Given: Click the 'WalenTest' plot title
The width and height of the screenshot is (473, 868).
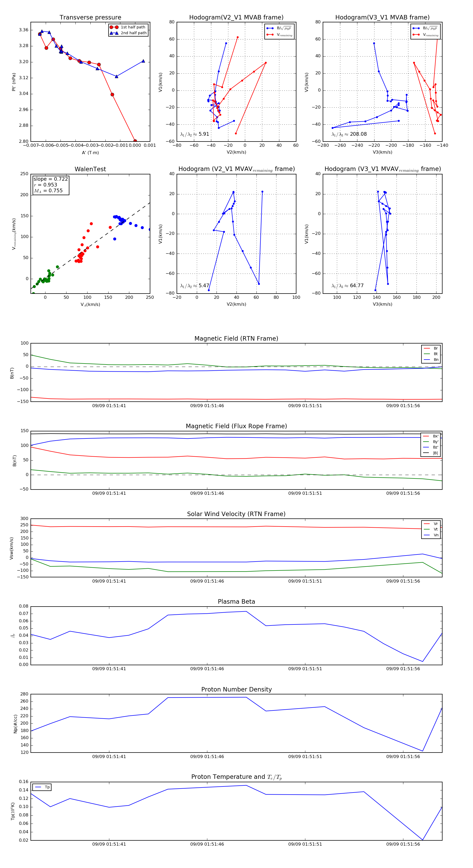Looking at the screenshot, I should coord(90,169).
